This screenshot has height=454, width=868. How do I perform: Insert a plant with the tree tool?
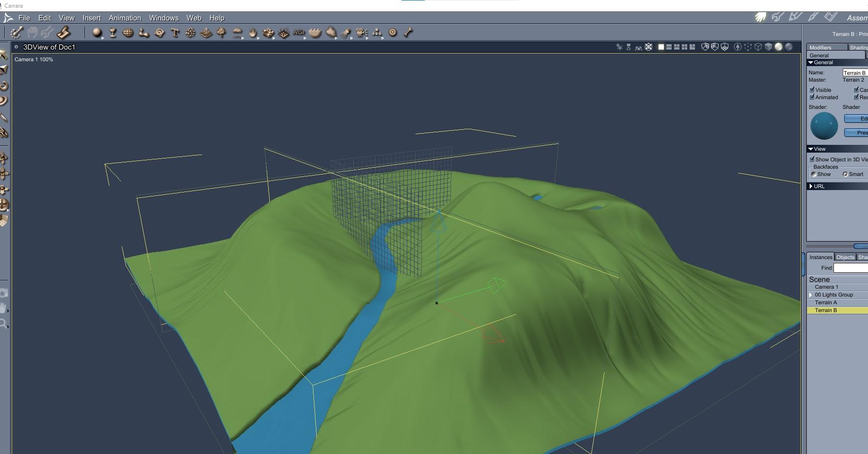(221, 33)
